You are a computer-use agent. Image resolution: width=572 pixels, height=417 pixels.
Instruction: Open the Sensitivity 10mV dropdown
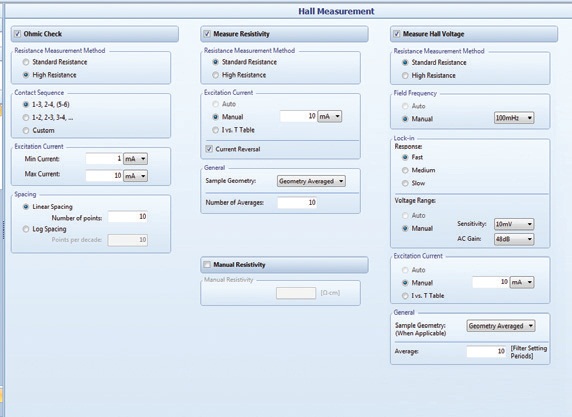(x=514, y=224)
